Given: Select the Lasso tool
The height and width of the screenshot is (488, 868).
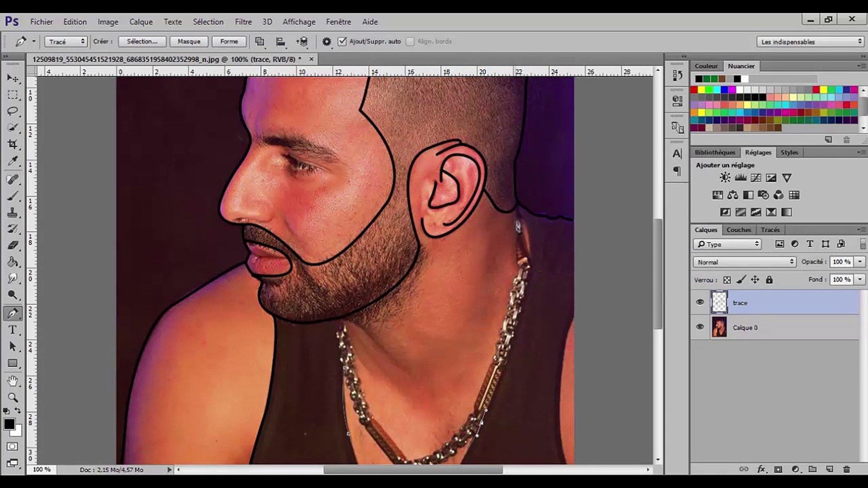Looking at the screenshot, I should [x=13, y=111].
